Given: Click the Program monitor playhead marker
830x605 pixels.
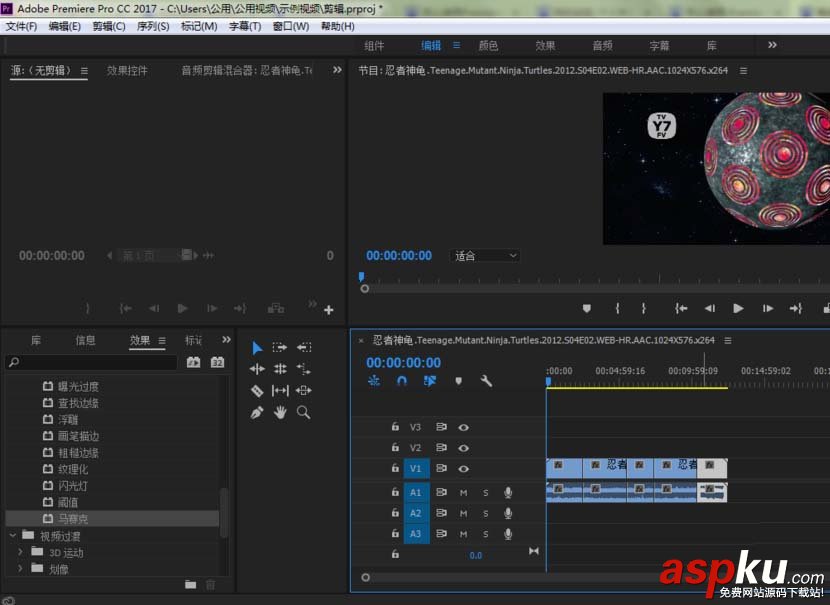Looking at the screenshot, I should pos(362,276).
